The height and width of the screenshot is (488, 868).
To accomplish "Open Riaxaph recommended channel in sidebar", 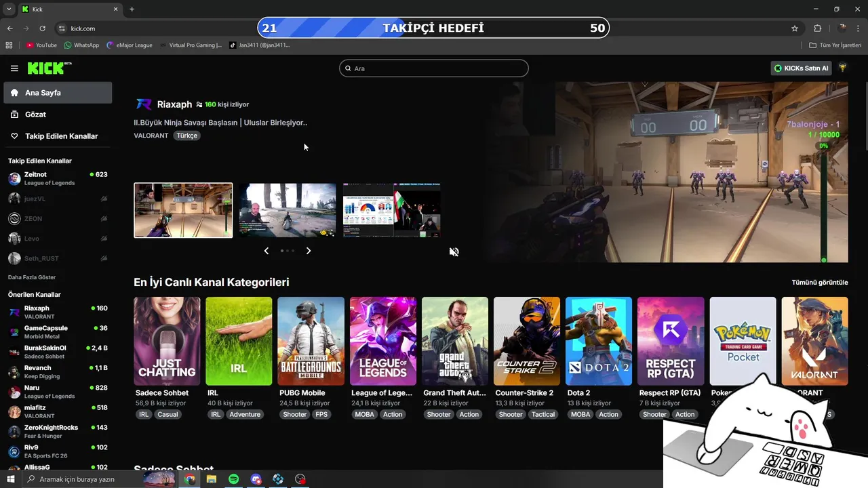I will click(x=58, y=312).
